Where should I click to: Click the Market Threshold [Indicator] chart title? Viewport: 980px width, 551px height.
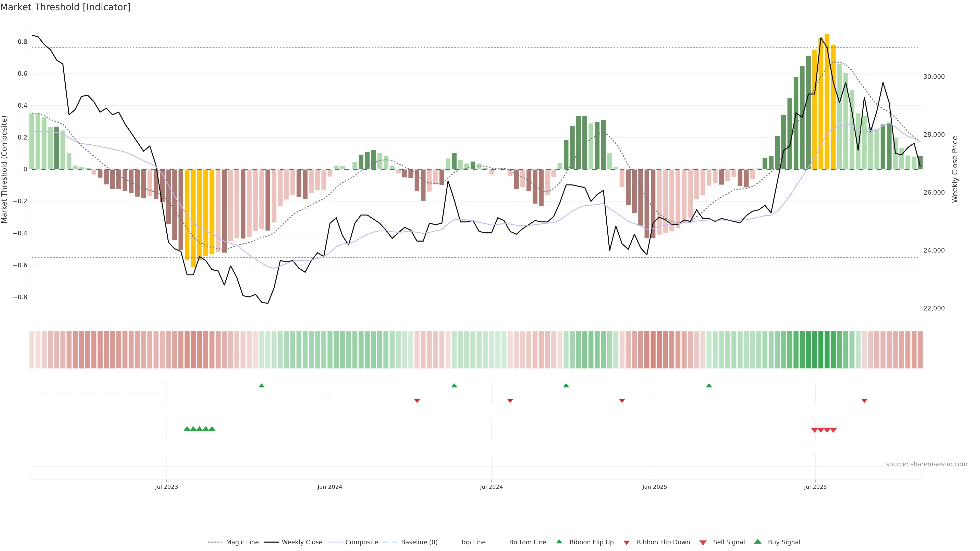pyautogui.click(x=65, y=7)
